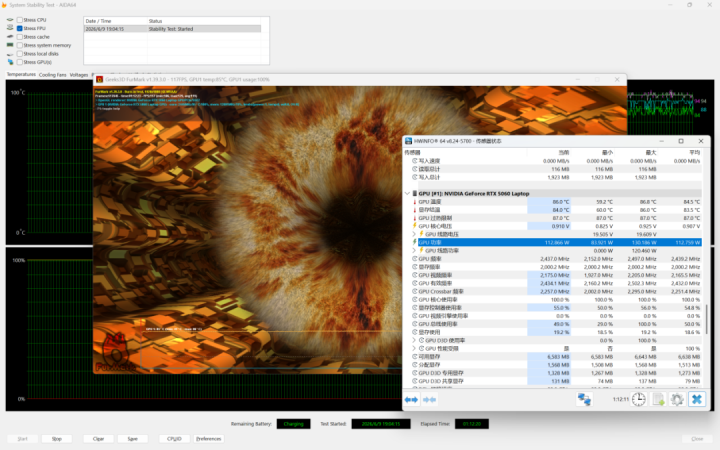Viewport: 720px width, 450px height.
Task: Click HWiNFO log file save icon
Action: (658, 399)
